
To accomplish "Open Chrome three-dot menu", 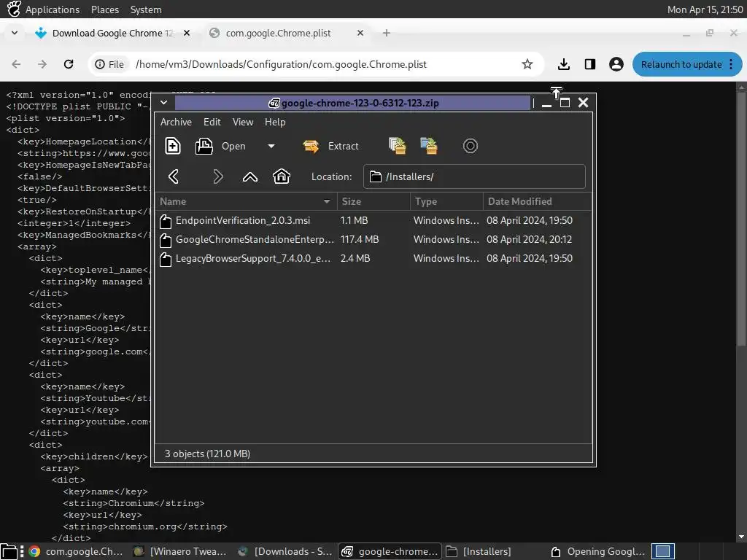I will (x=731, y=64).
